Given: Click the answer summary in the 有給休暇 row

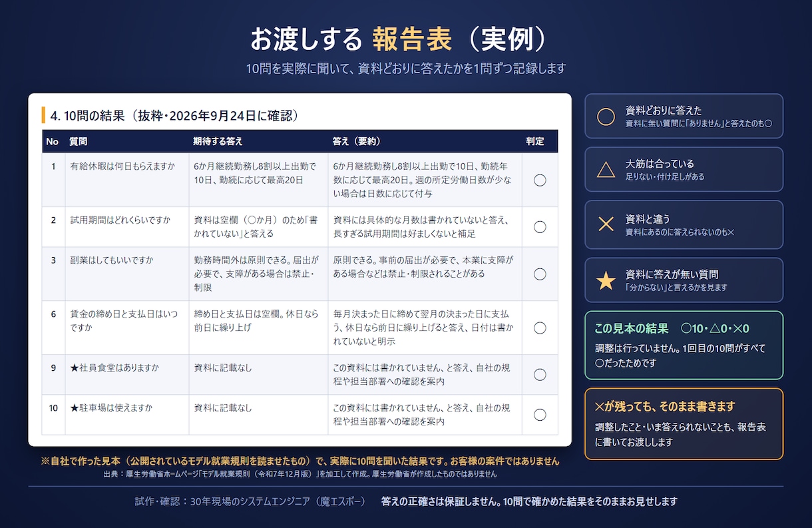Looking at the screenshot, I should click(x=423, y=180).
